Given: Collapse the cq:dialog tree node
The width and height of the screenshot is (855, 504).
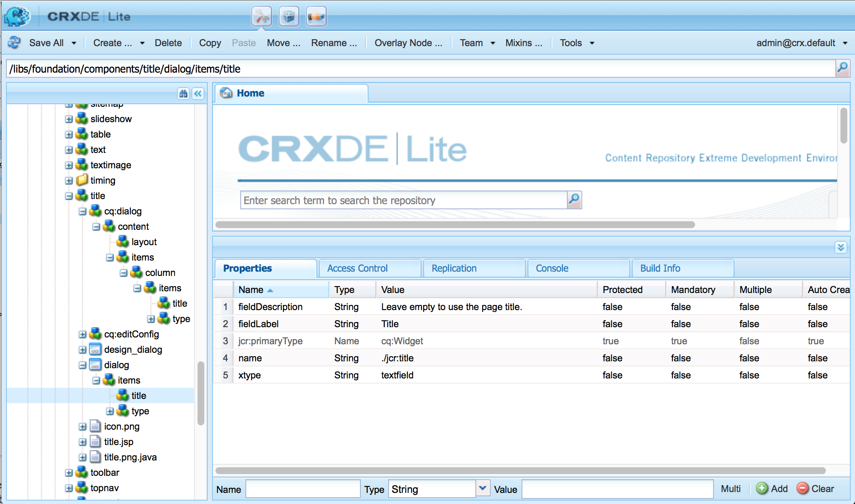Looking at the screenshot, I should [83, 211].
